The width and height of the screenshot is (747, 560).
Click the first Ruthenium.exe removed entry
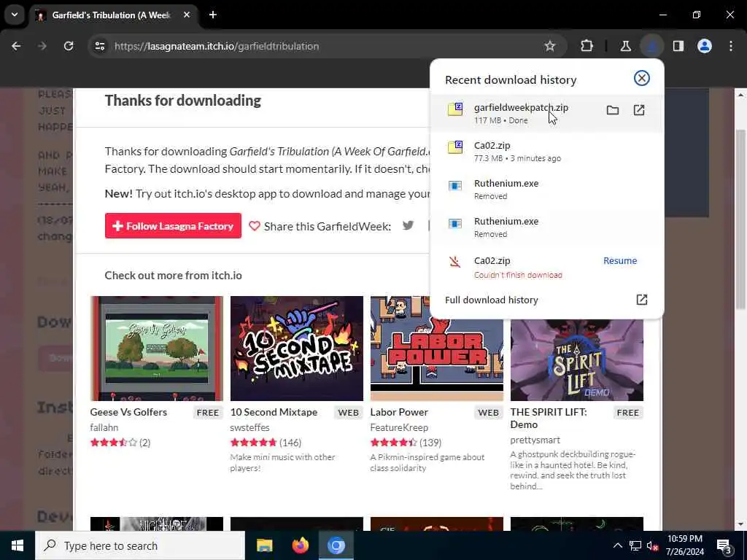click(546, 190)
